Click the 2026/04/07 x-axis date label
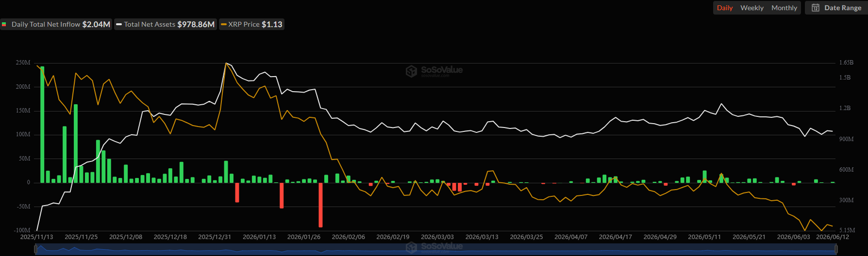The image size is (868, 256). pos(571,237)
